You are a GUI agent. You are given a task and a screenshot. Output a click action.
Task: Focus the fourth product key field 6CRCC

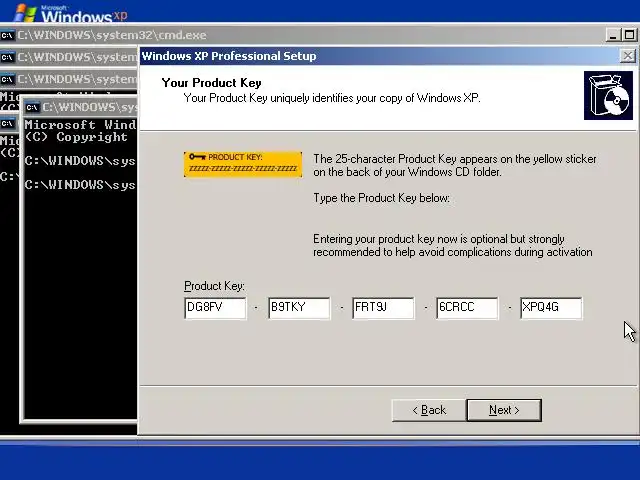pyautogui.click(x=467, y=308)
